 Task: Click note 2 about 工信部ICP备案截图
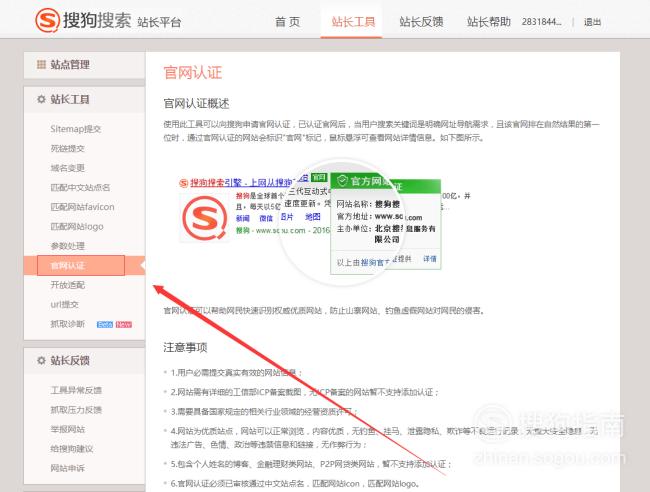[x=304, y=392]
